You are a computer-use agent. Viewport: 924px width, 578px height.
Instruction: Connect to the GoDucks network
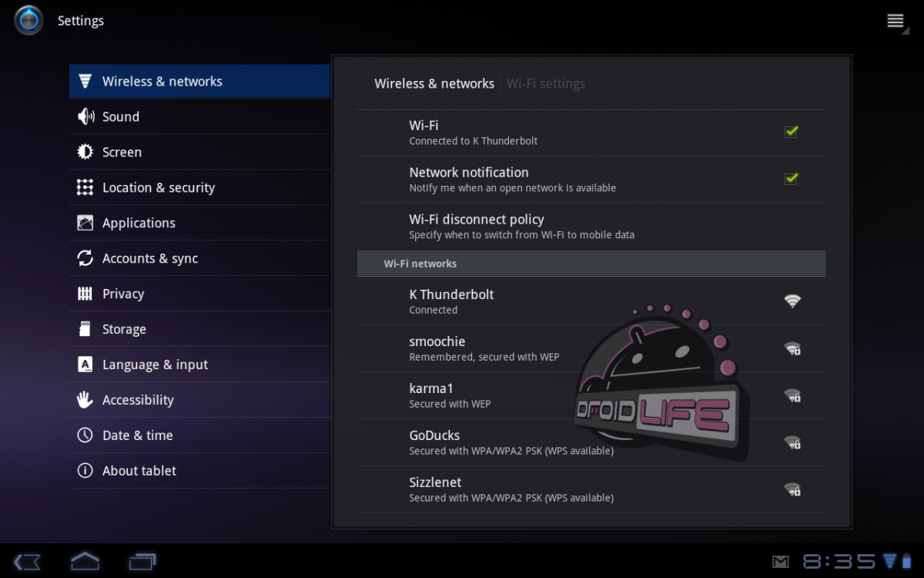[511, 442]
